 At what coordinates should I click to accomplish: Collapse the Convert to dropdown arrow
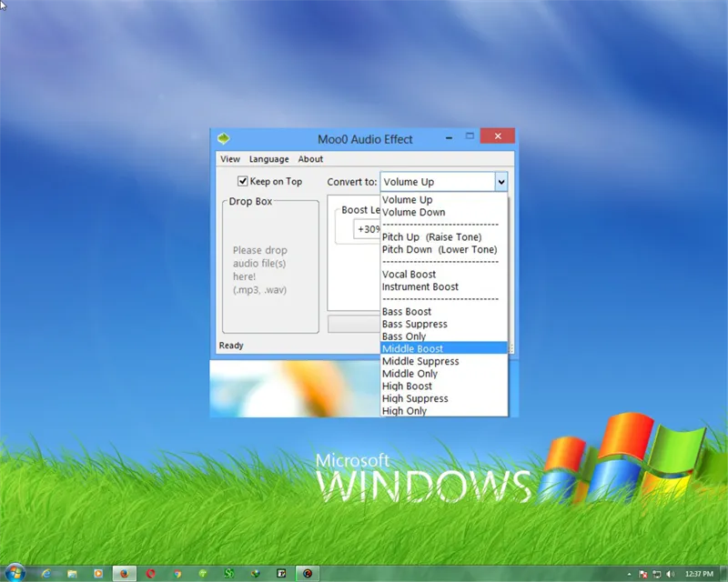(500, 182)
